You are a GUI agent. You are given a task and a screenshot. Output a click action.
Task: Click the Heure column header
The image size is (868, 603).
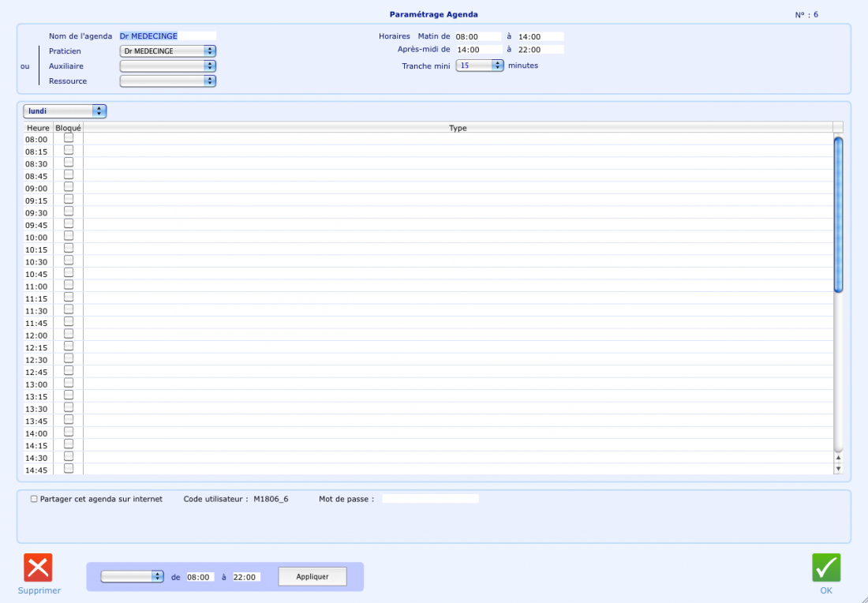click(x=38, y=128)
